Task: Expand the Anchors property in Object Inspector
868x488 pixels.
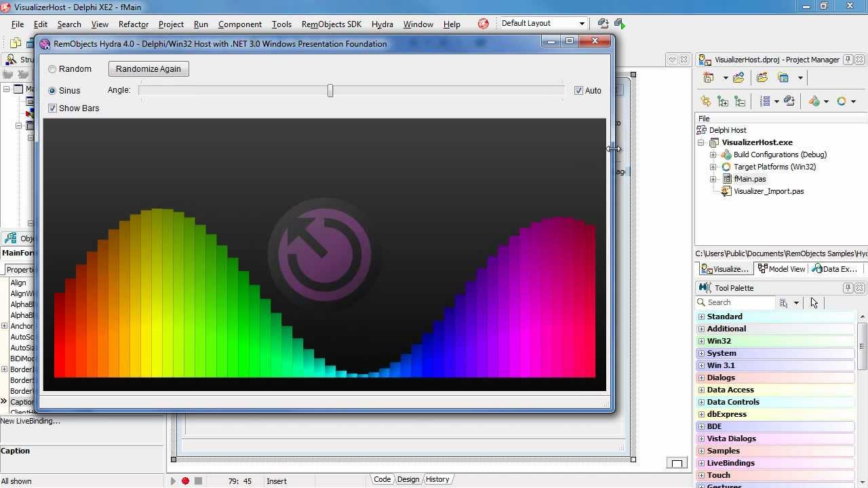Action: click(x=5, y=326)
